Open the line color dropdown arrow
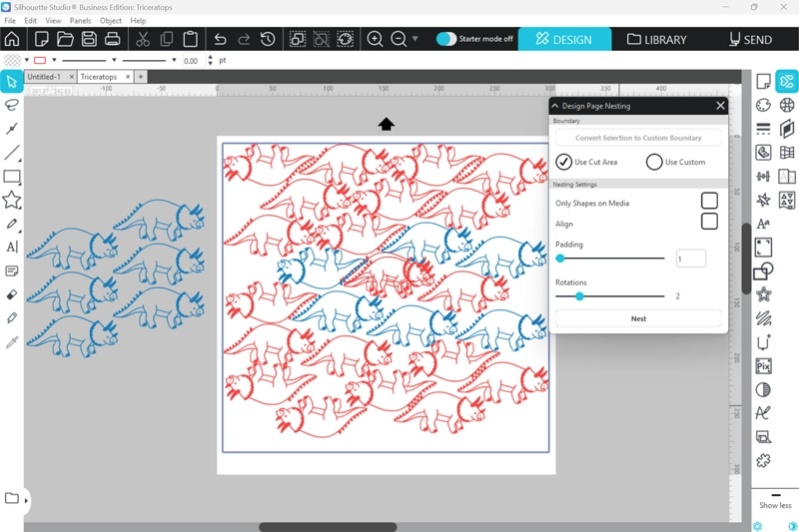 54,60
